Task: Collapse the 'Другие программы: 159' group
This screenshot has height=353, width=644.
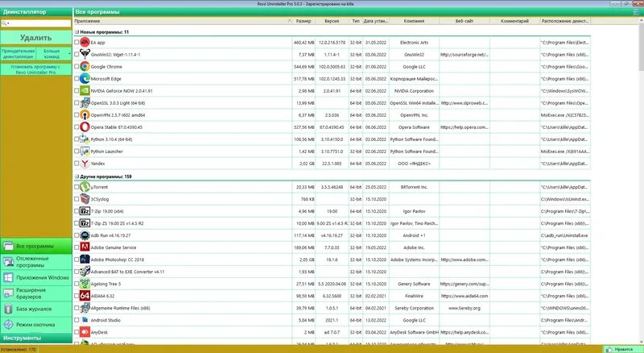Action: pyautogui.click(x=76, y=176)
